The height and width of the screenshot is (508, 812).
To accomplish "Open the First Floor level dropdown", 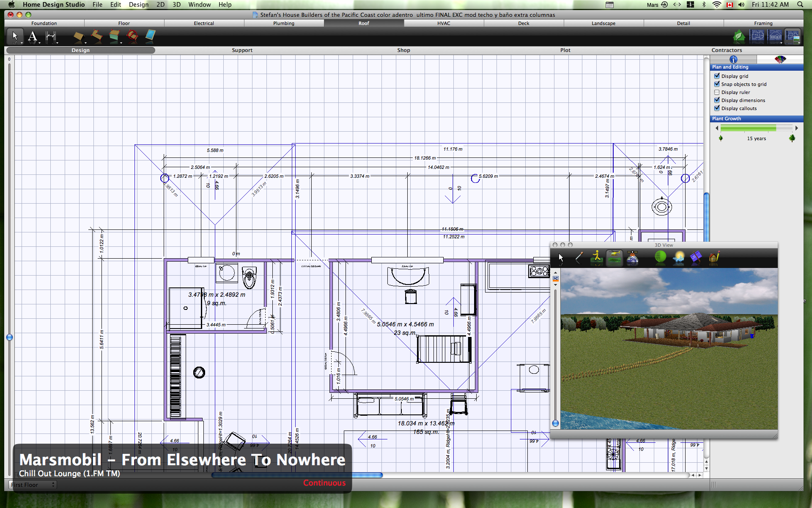I will pos(33,485).
